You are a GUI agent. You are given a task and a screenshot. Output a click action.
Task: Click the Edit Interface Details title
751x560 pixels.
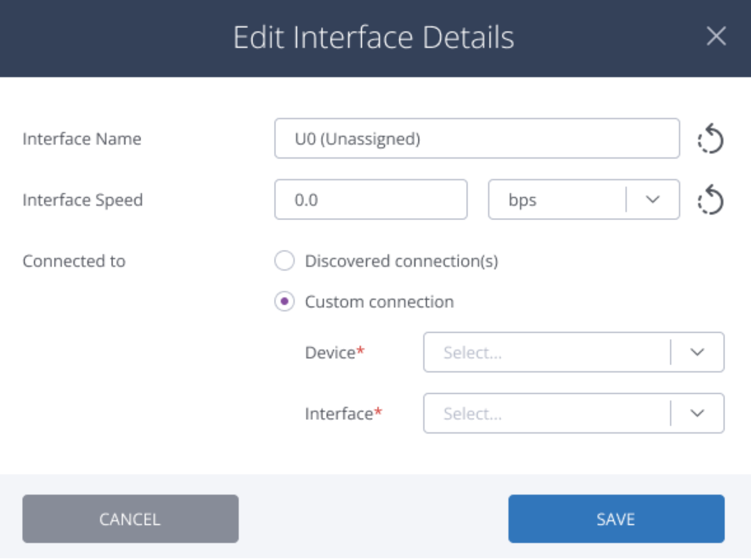(374, 37)
